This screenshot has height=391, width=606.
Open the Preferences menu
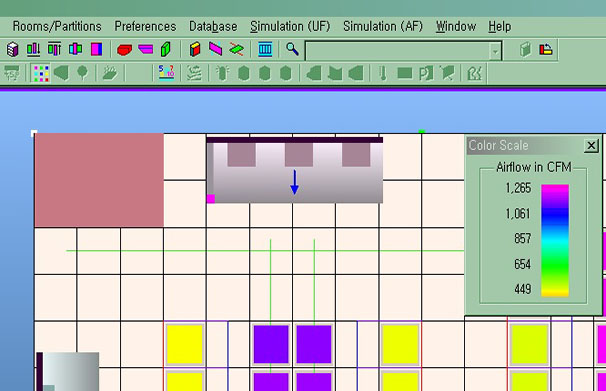coord(145,26)
